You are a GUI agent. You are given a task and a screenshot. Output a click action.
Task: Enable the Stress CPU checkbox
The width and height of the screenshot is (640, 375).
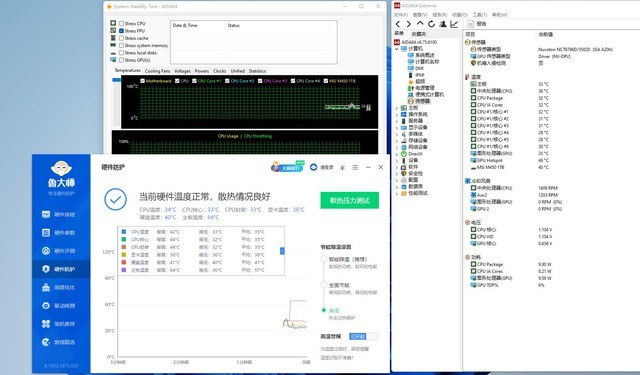(x=121, y=24)
